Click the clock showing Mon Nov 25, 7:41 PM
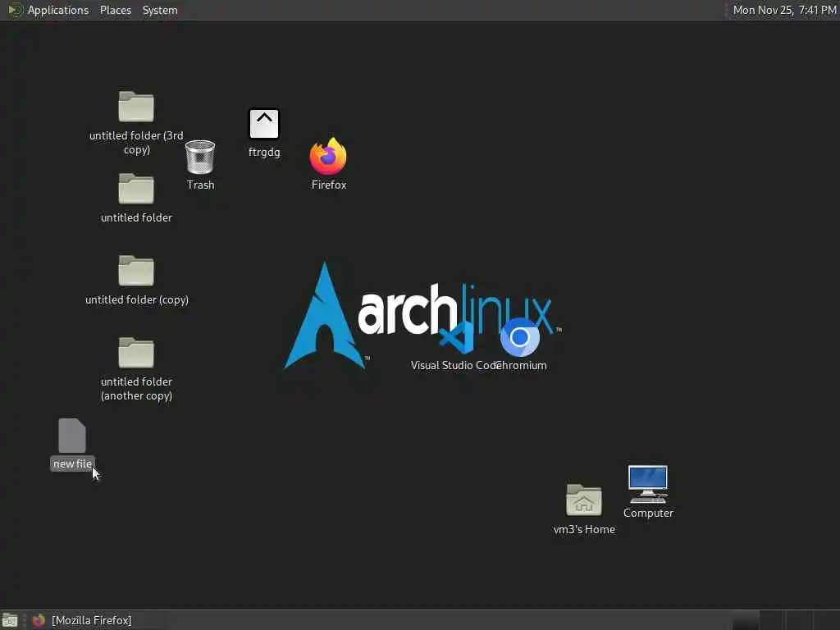The width and height of the screenshot is (840, 630). coord(784,10)
